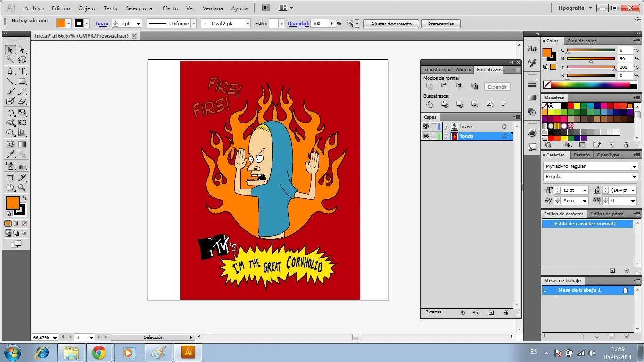Select the Scale tool
The image size is (644, 362).
coord(22,113)
